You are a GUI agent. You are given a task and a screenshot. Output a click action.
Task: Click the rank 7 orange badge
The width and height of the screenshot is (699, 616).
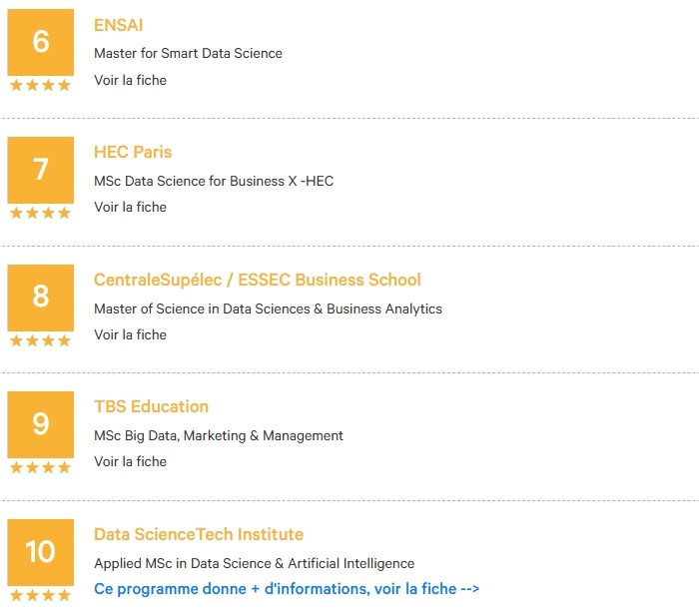[41, 170]
